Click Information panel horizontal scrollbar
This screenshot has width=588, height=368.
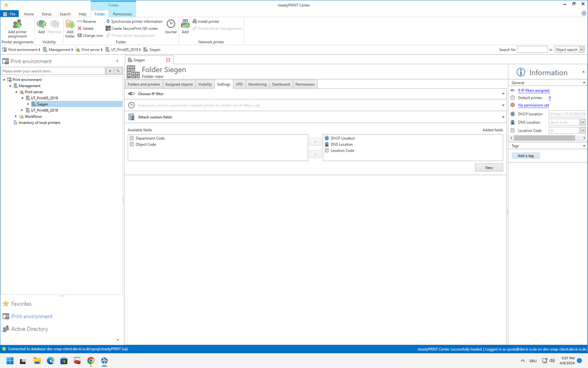click(545, 138)
